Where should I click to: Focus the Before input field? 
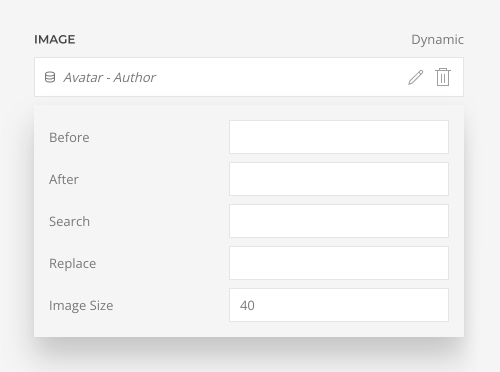point(339,137)
